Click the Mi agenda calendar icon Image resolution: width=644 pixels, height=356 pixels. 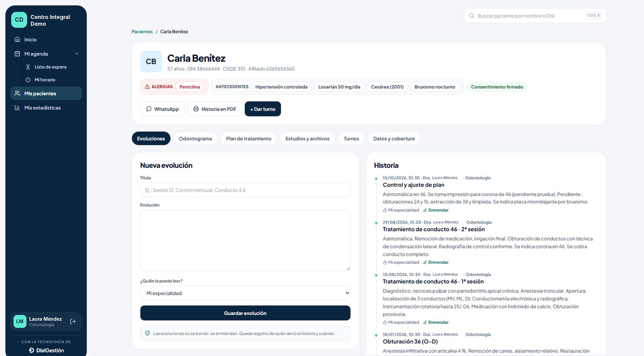[17, 54]
